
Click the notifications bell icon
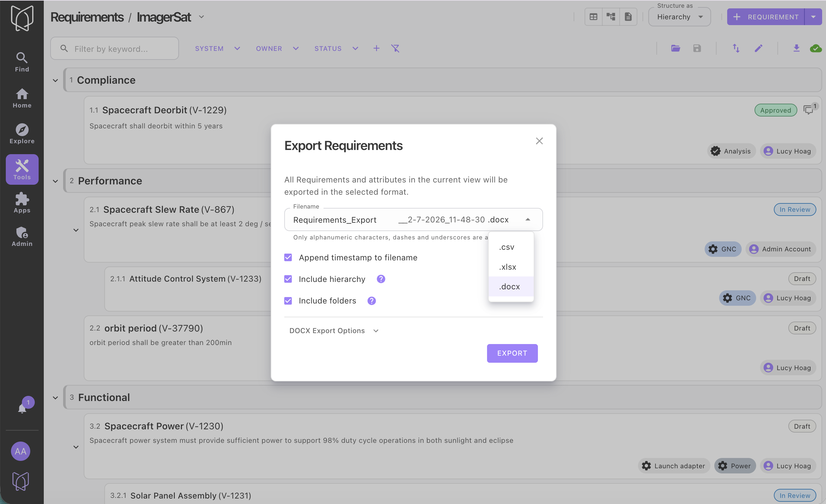click(22, 408)
